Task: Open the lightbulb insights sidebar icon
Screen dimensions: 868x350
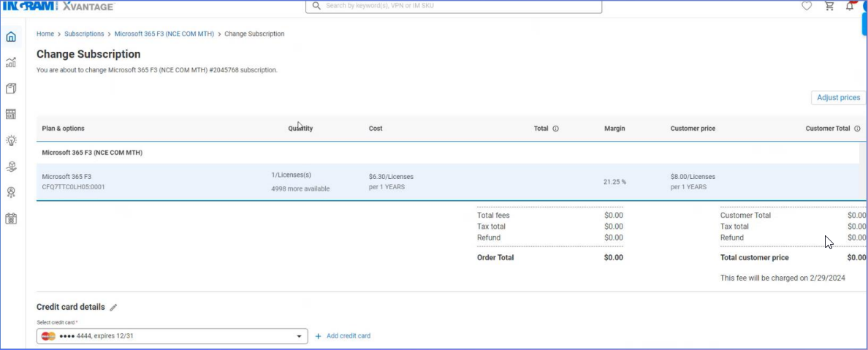Action: click(x=11, y=140)
